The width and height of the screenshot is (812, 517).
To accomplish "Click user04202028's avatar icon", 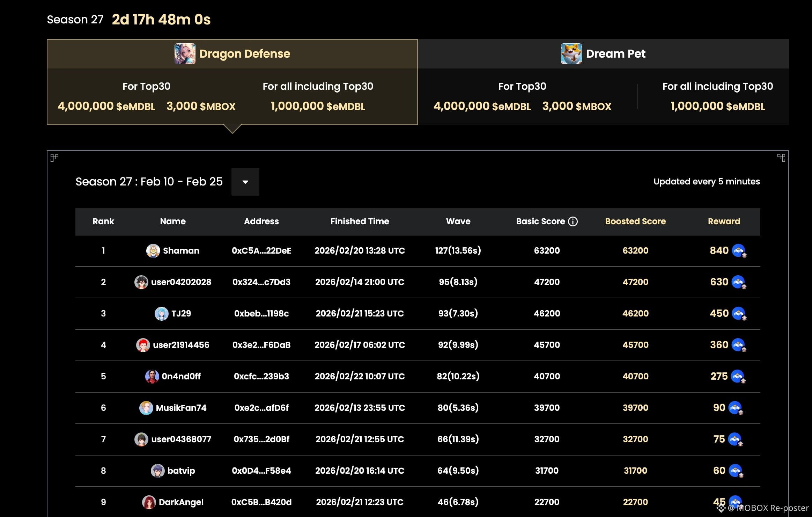I will coord(141,282).
